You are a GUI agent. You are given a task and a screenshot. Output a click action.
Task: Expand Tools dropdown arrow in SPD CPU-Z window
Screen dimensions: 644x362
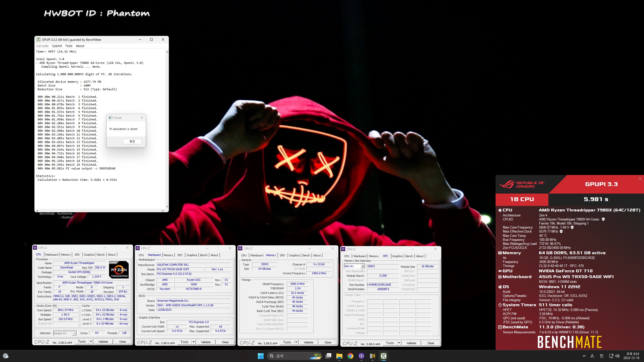click(x=399, y=343)
